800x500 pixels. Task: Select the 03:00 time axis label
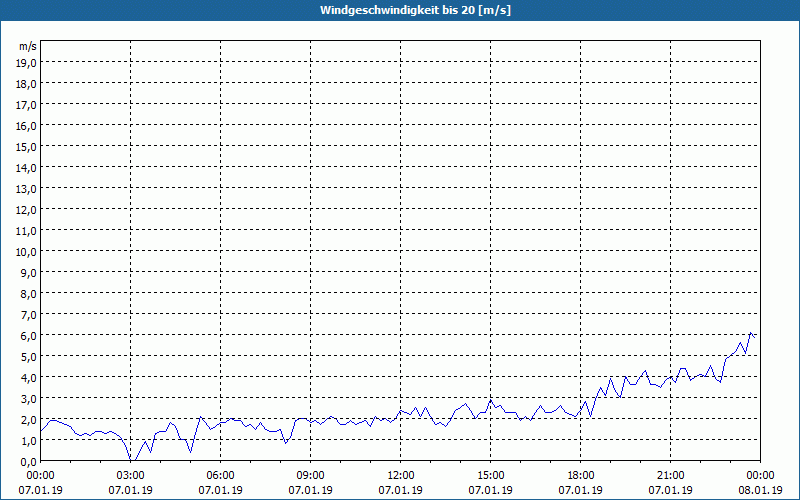coord(131,475)
